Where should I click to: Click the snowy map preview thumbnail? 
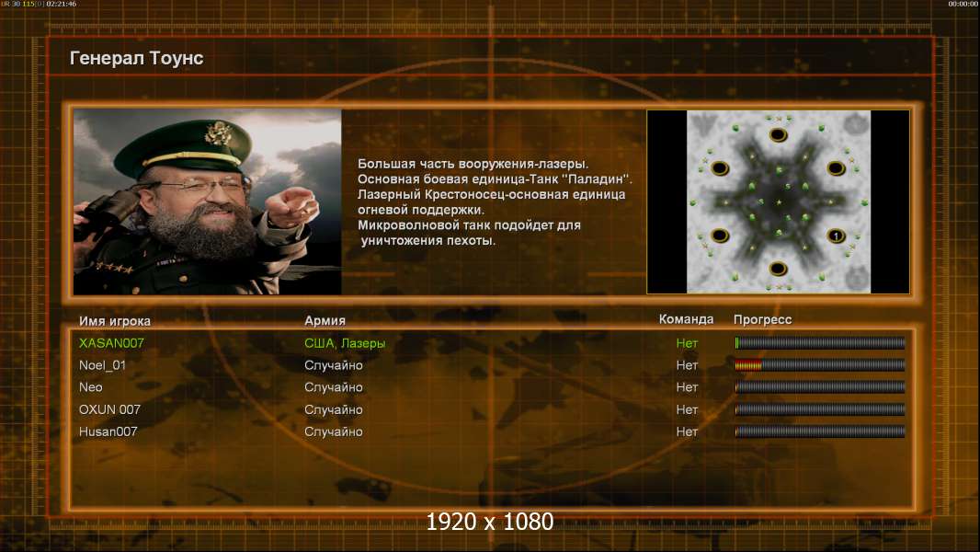[778, 201]
